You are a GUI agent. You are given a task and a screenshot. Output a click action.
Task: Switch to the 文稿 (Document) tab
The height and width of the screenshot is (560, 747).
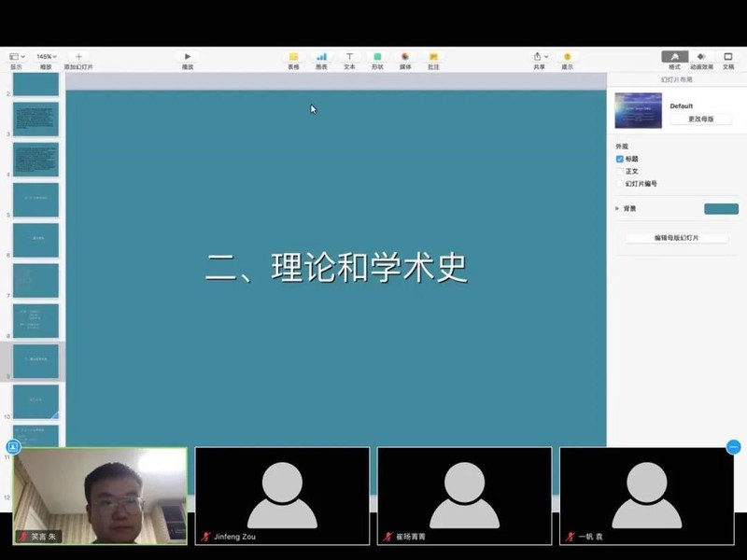728,57
